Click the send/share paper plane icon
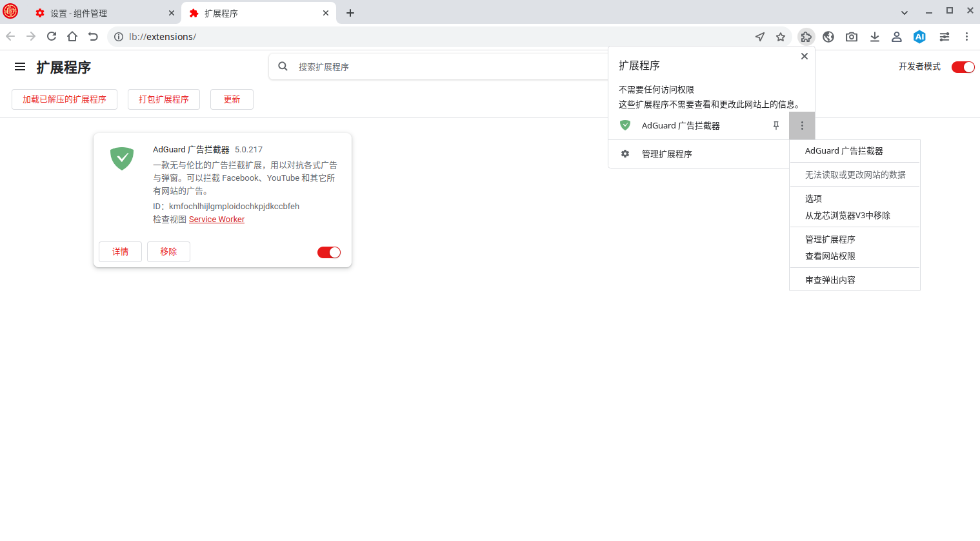 (x=760, y=37)
